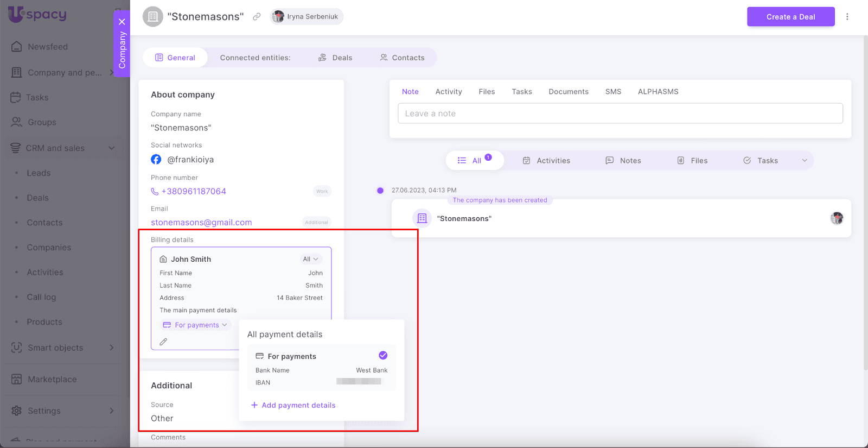This screenshot has height=448, width=868.
Task: Toggle the For payments selected checkmark
Action: coord(383,356)
